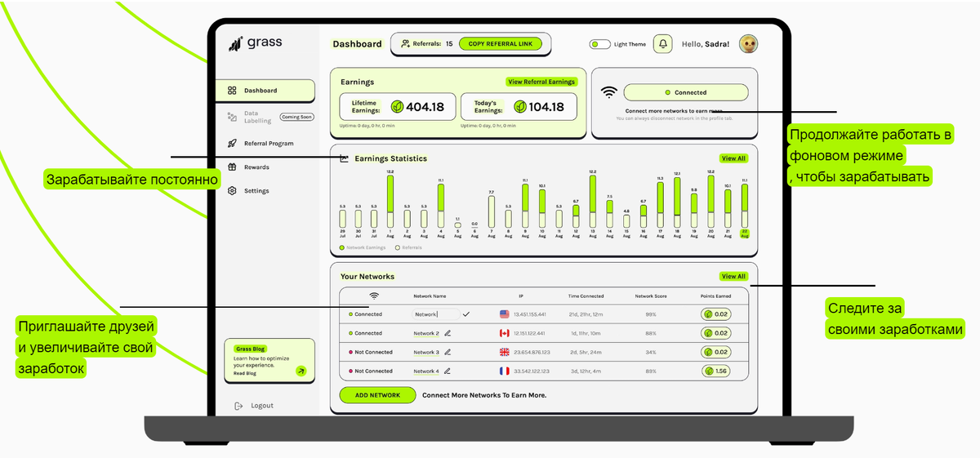Click the Rewards gift icon

(x=232, y=167)
